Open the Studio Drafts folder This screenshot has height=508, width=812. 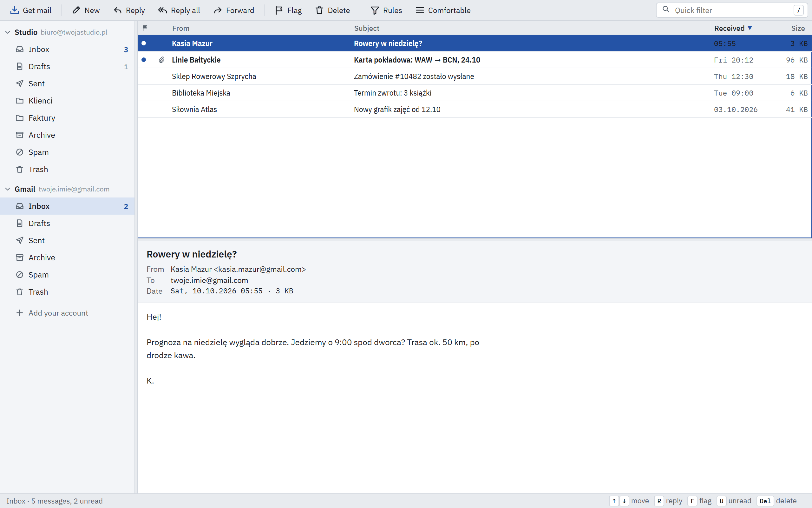click(68, 67)
